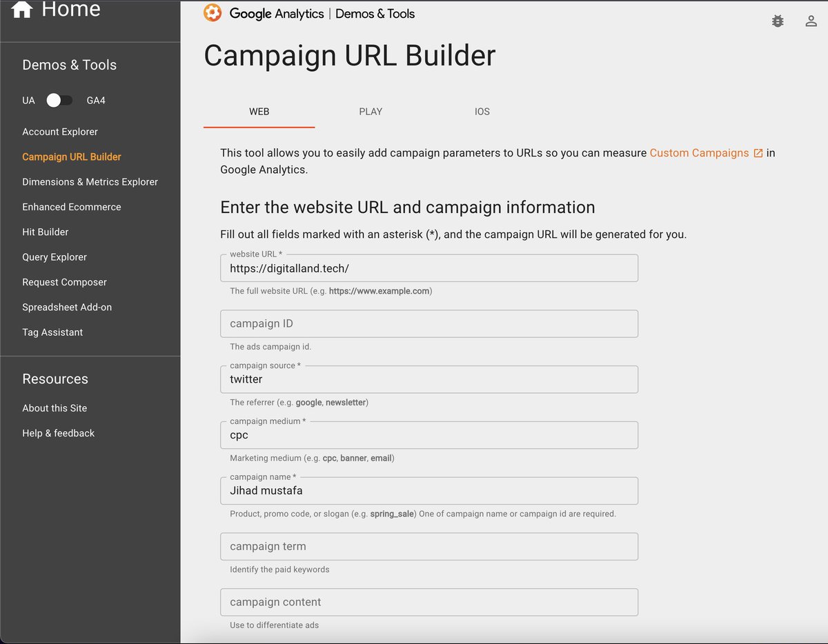Open Enhanced Ecommerce demo
This screenshot has height=644, width=828.
72,207
